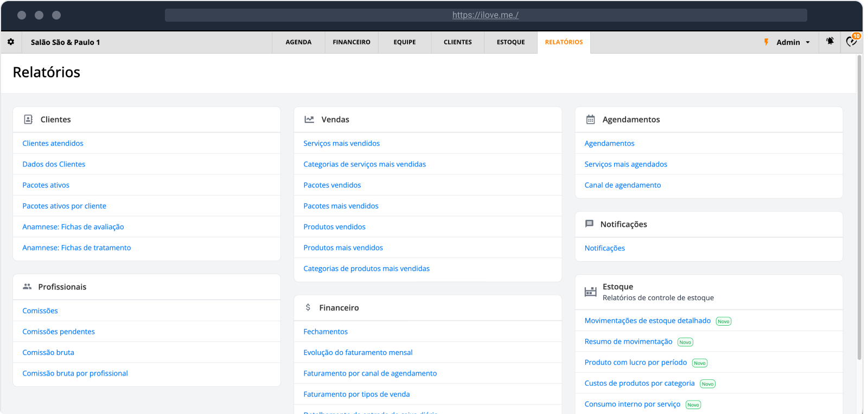Select the FINANCEIRO tab

(352, 42)
